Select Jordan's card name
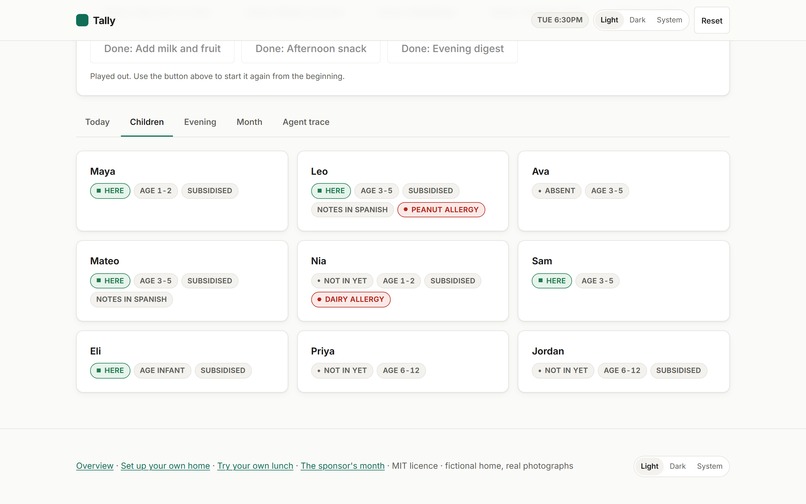This screenshot has width=806, height=504. coord(547,351)
